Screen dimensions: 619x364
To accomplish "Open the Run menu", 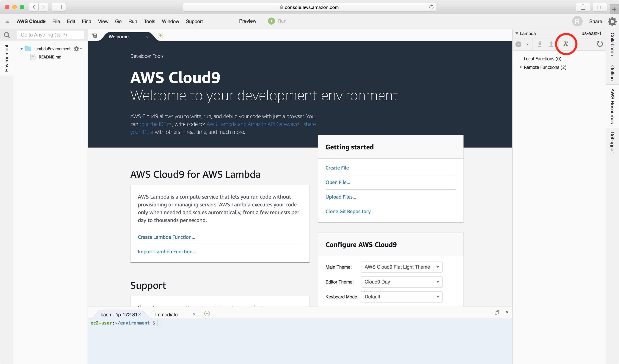I will click(x=133, y=21).
